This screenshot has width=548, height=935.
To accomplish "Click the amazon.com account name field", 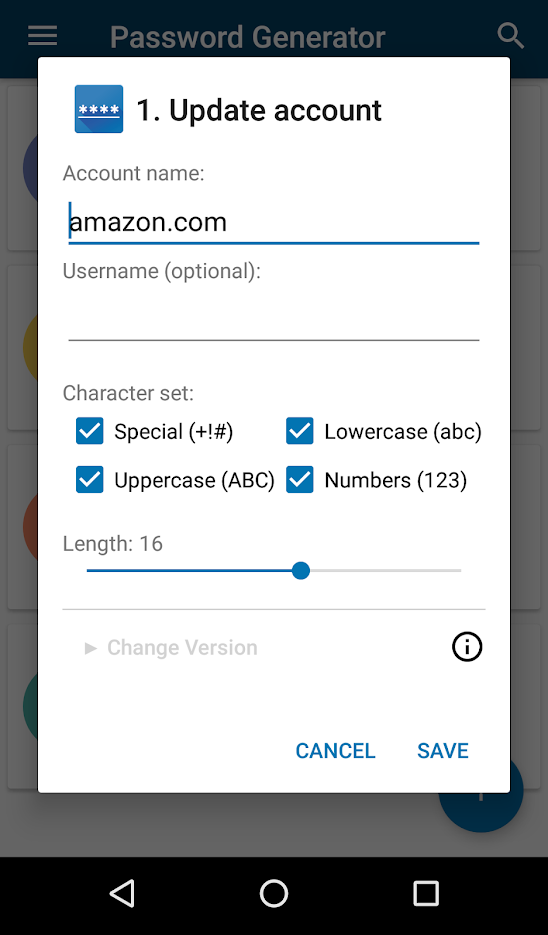I will coord(274,222).
